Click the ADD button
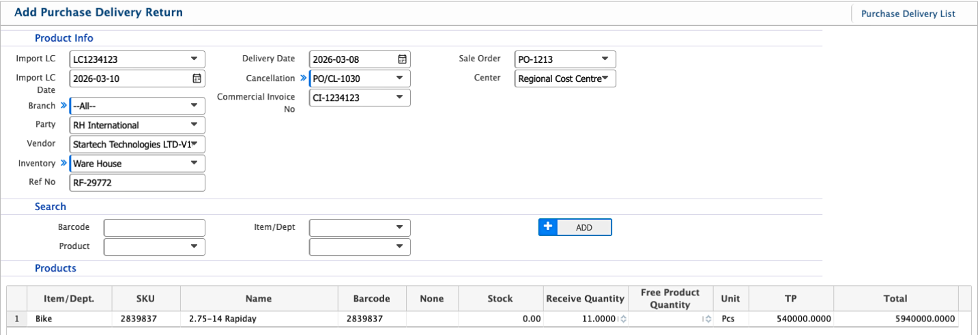This screenshot has height=335, width=980. tap(583, 227)
